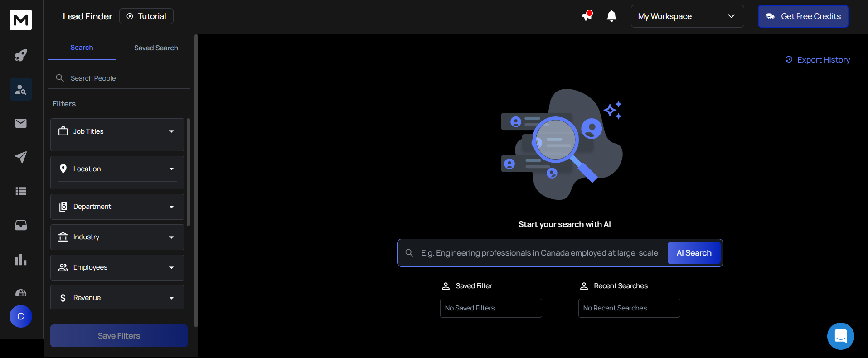
Task: Expand the Revenue filter dropdown
Action: [172, 298]
